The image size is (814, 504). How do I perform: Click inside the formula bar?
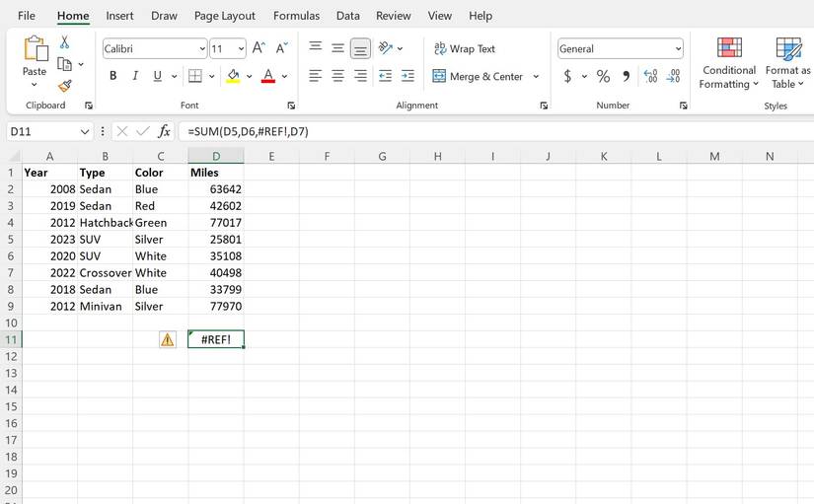tap(495, 131)
